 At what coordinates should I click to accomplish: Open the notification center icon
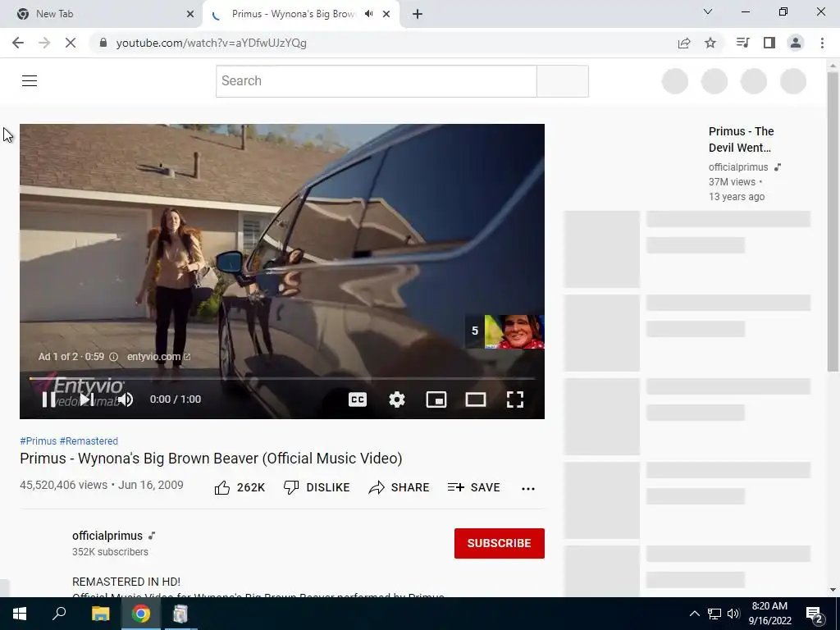click(x=815, y=614)
